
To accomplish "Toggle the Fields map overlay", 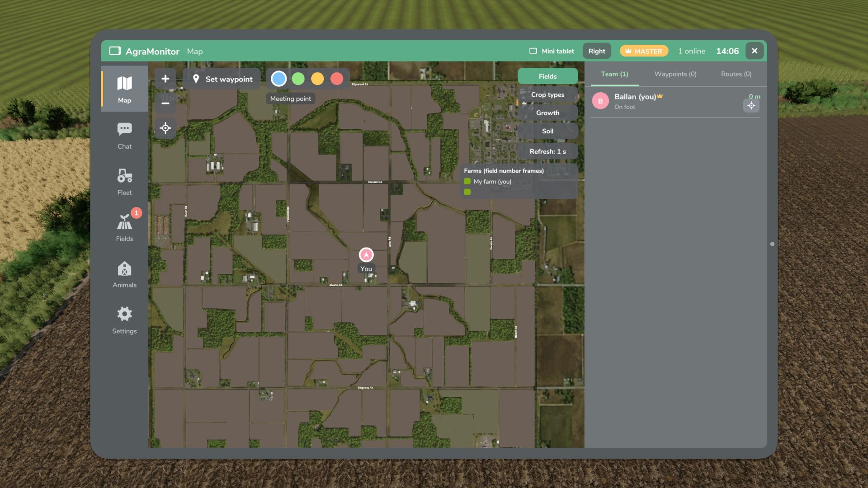I will click(547, 76).
